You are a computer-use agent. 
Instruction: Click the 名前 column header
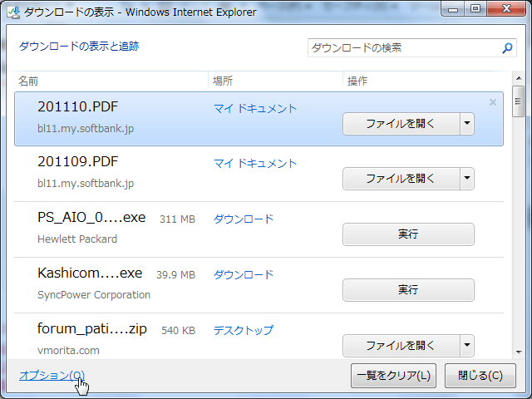point(28,81)
